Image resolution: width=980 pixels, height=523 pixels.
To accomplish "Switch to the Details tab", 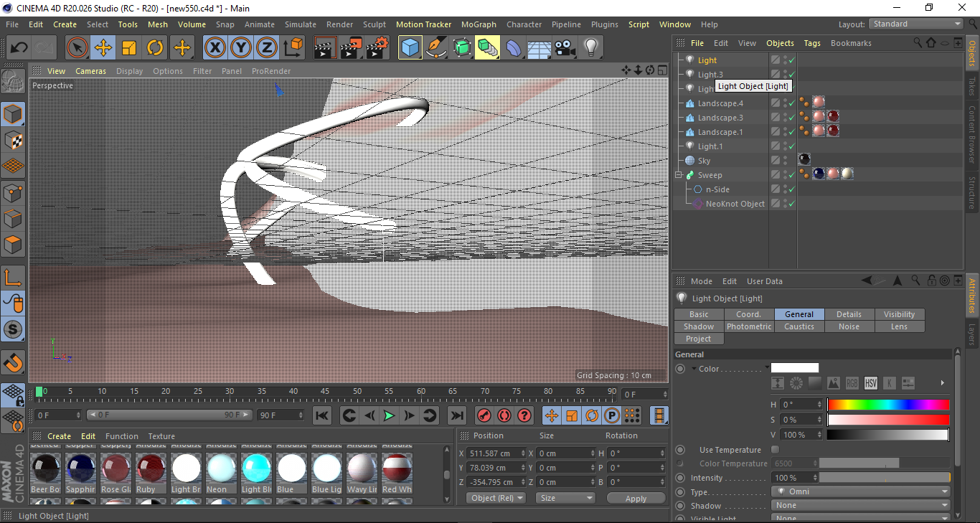I will tap(849, 314).
